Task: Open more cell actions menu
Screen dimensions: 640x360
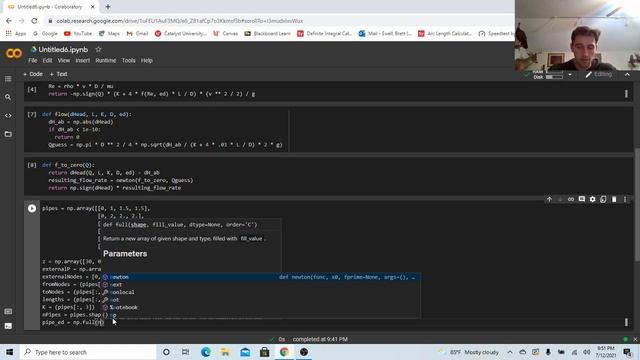Action: 624,199
